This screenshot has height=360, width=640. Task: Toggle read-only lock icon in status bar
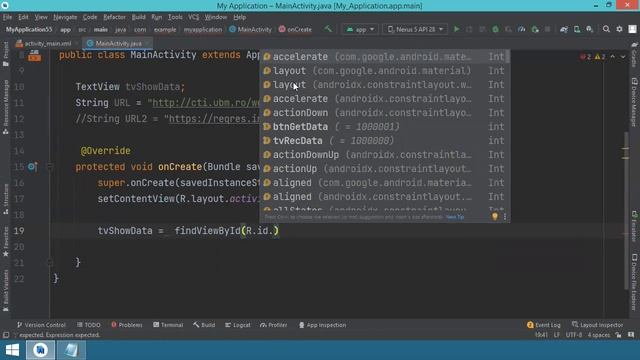pos(618,335)
